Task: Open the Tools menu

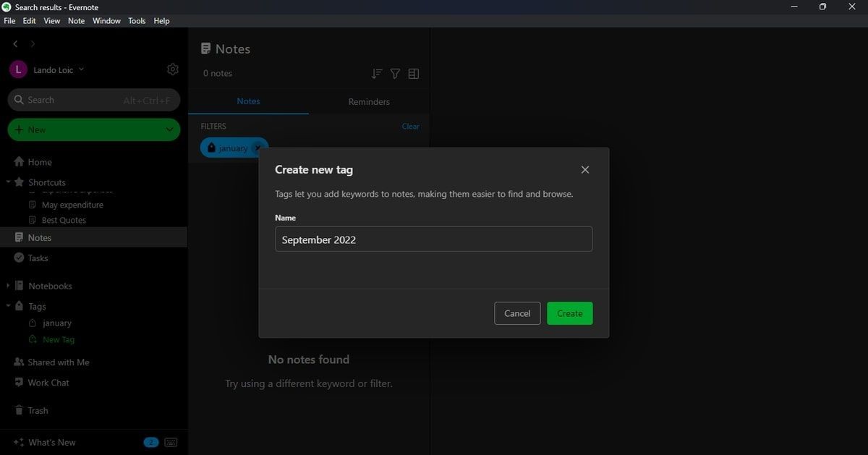Action: 137,21
